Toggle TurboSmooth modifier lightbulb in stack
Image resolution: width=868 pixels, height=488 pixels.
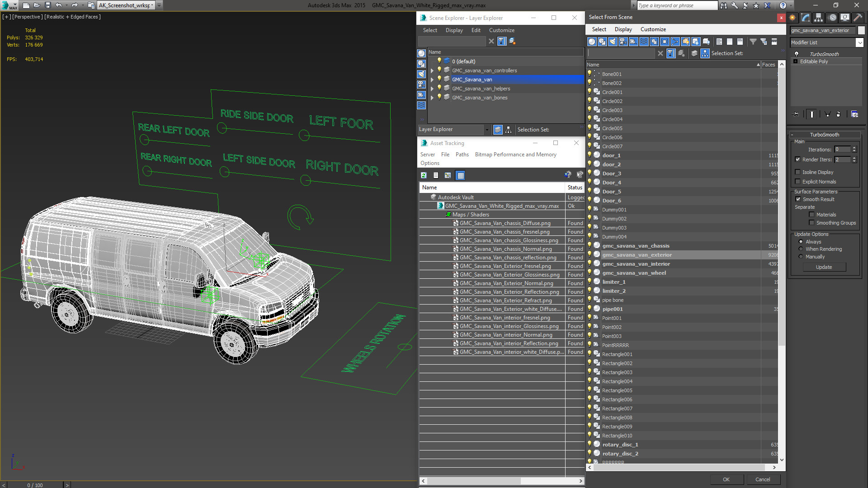click(x=797, y=54)
